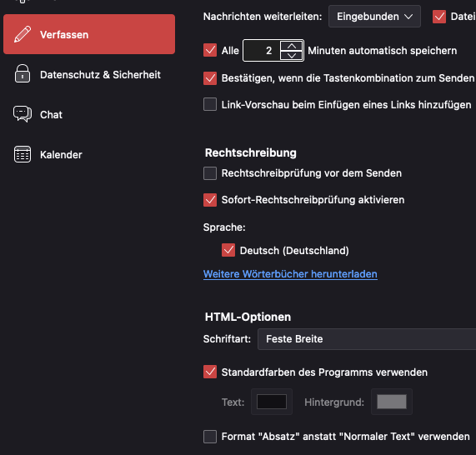Pick the Hintergrund color swatch
The height and width of the screenshot is (455, 476).
pyautogui.click(x=392, y=402)
